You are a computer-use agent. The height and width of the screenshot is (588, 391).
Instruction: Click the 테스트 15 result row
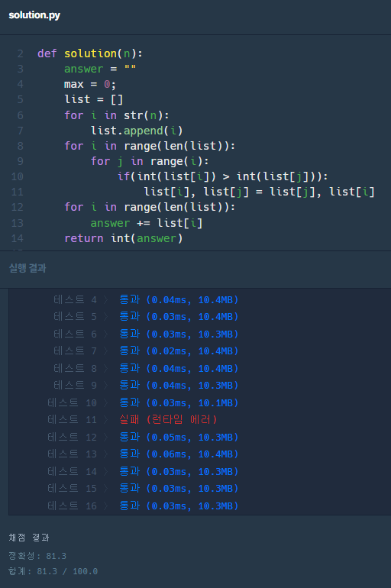pos(143,488)
